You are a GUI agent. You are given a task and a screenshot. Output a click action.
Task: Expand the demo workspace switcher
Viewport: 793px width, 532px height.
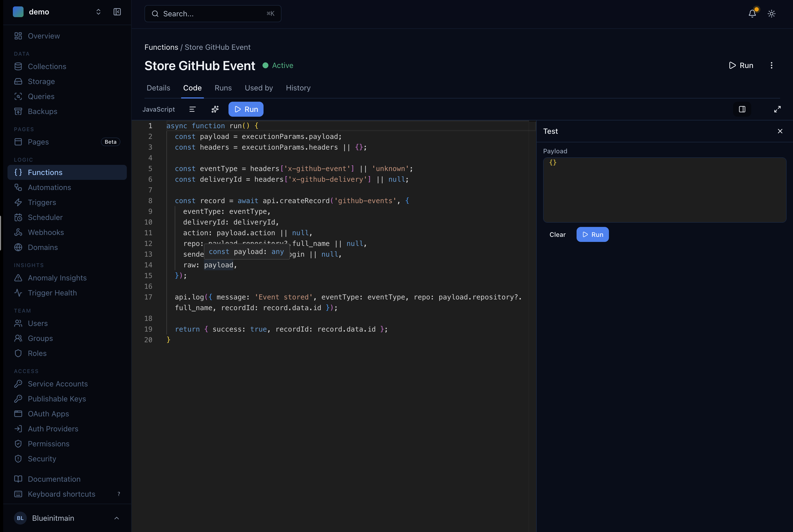pyautogui.click(x=98, y=12)
